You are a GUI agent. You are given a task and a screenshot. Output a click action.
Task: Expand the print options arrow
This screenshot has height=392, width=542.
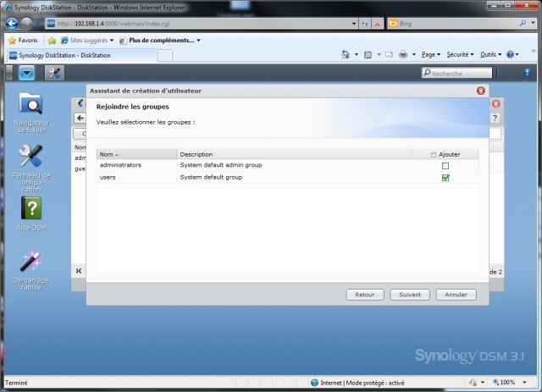[414, 55]
